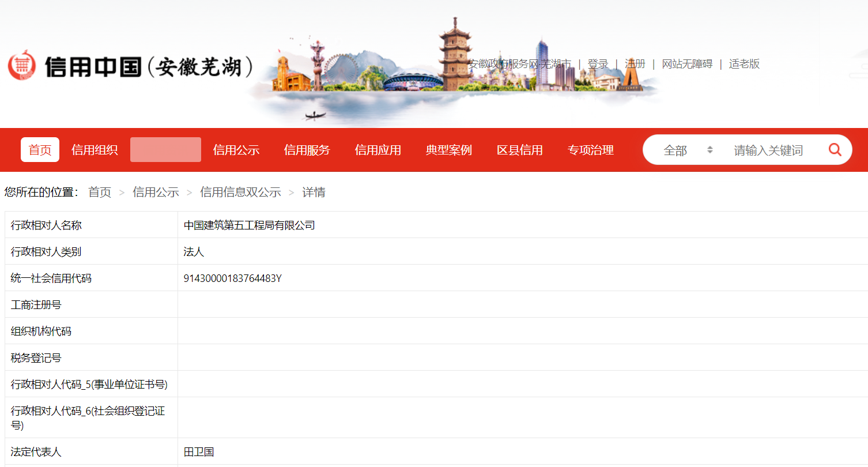Open the 信用服务 navigation item
The height and width of the screenshot is (467, 868).
(x=307, y=150)
